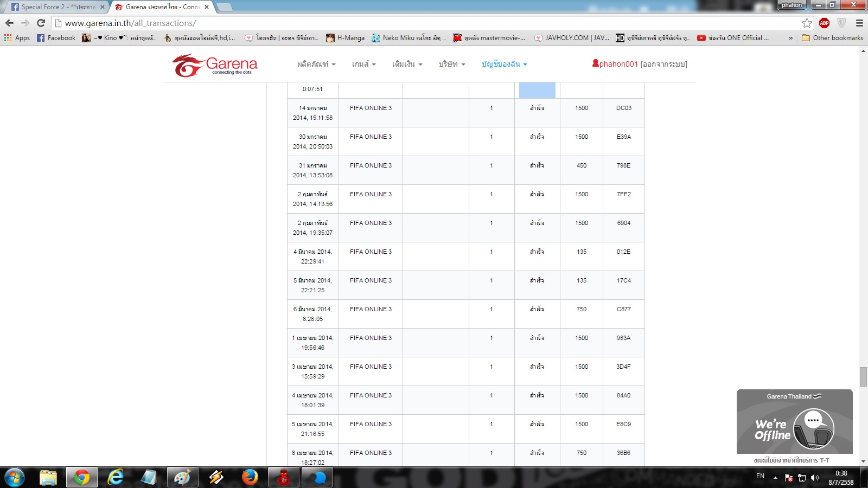
Task: Select transaction code 7FF2
Action: click(x=624, y=194)
